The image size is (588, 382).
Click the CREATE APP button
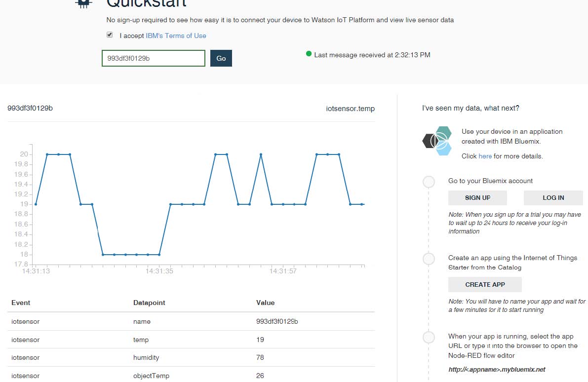tap(485, 285)
